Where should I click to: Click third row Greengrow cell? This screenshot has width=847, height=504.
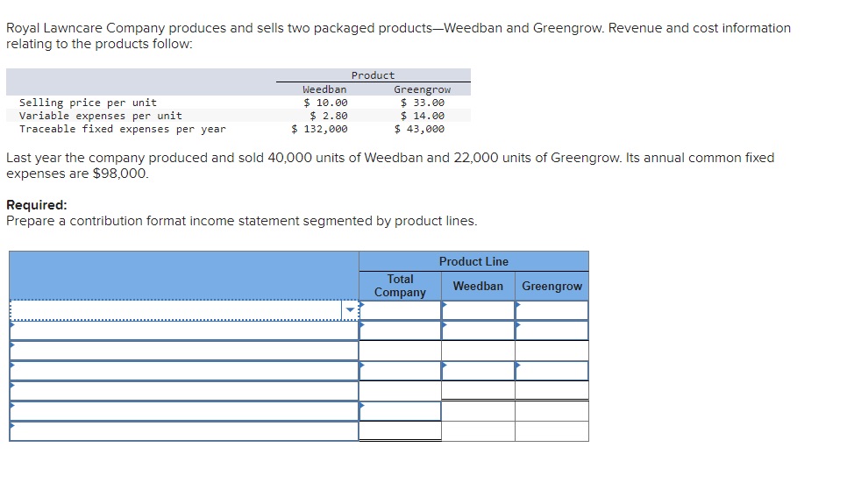552,351
